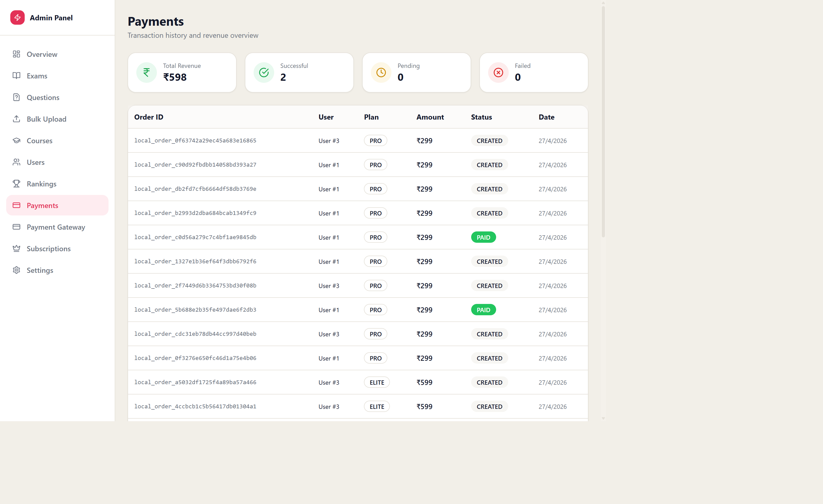Viewport: 823px width, 504px height.
Task: Click the Overview grid icon in sidebar
Action: [x=16, y=54]
